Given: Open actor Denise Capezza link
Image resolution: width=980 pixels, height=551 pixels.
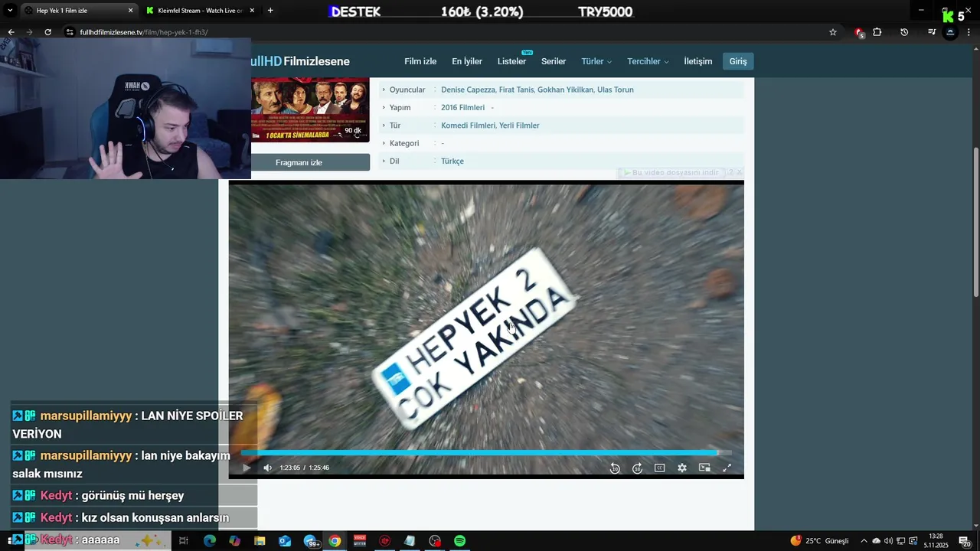Looking at the screenshot, I should [x=468, y=90].
